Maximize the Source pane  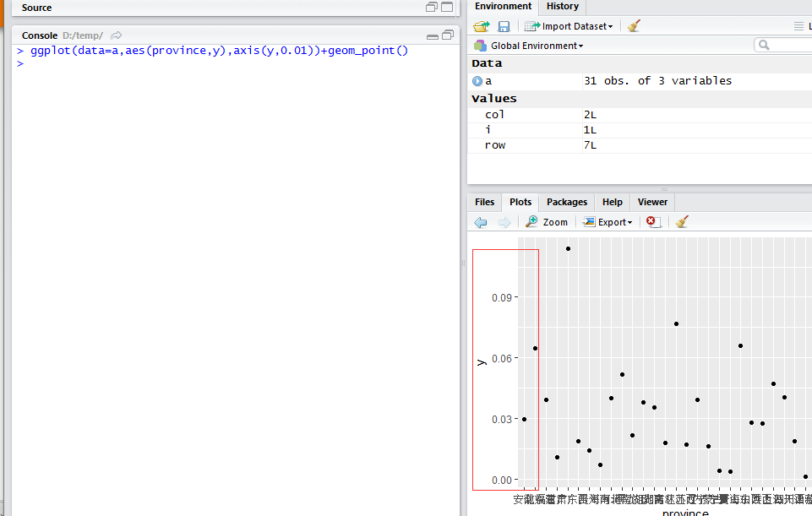(x=447, y=7)
